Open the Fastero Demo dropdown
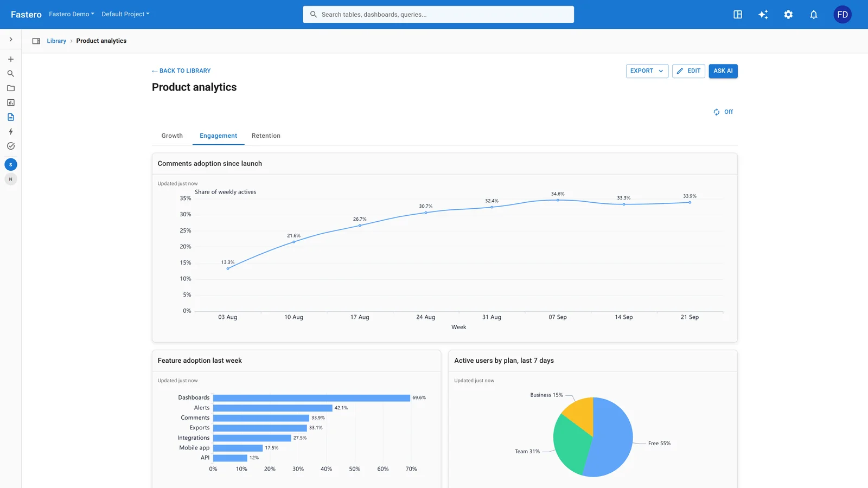This screenshot has width=868, height=488. tap(72, 14)
